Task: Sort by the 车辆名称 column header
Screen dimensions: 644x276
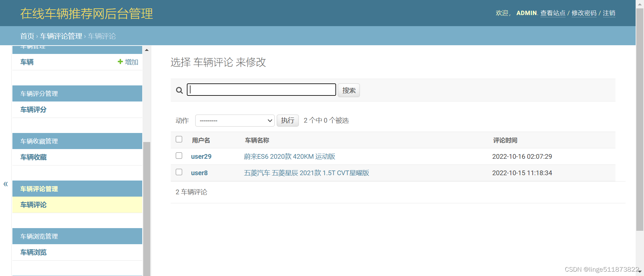Action: pos(257,140)
